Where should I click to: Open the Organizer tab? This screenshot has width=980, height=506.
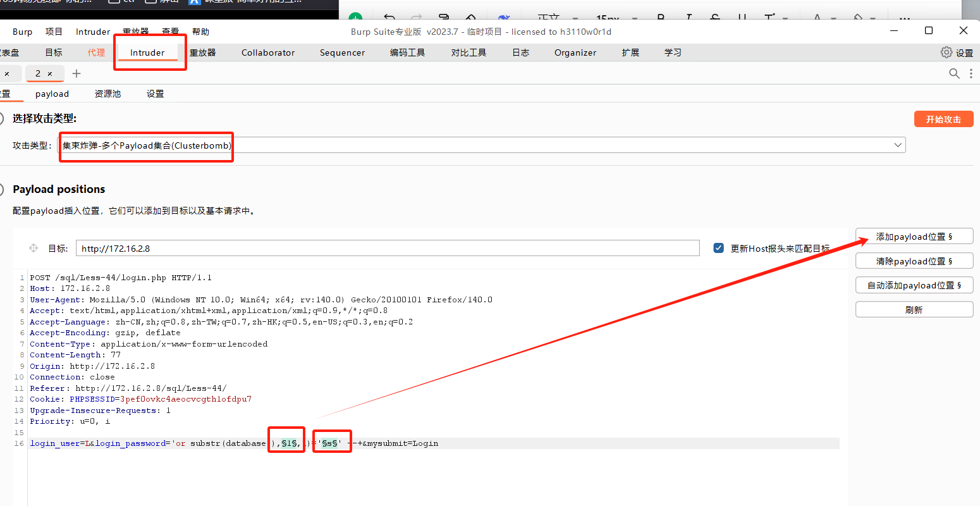point(575,52)
